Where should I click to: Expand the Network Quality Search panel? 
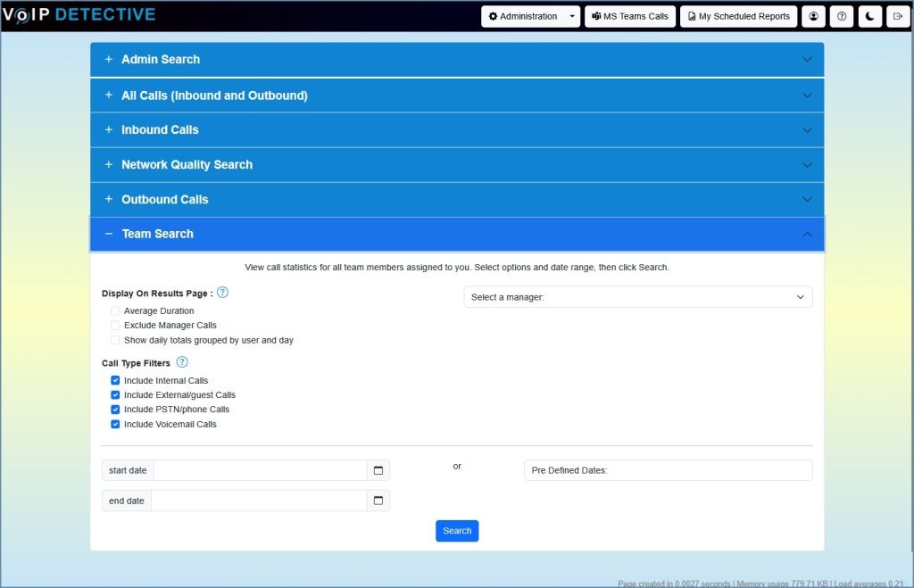click(457, 164)
